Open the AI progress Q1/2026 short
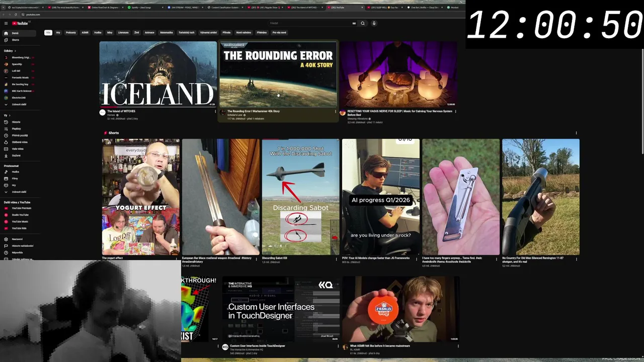 [380, 197]
